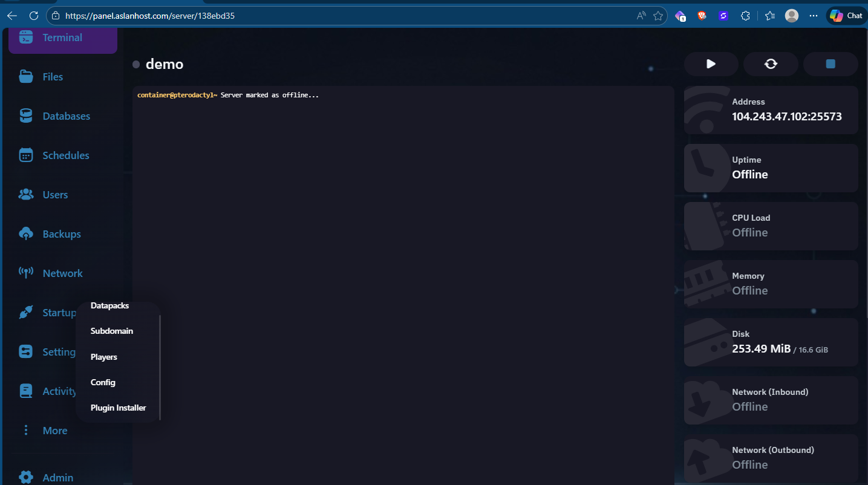Restart the server using the refresh button
The image size is (868, 485).
tap(771, 64)
